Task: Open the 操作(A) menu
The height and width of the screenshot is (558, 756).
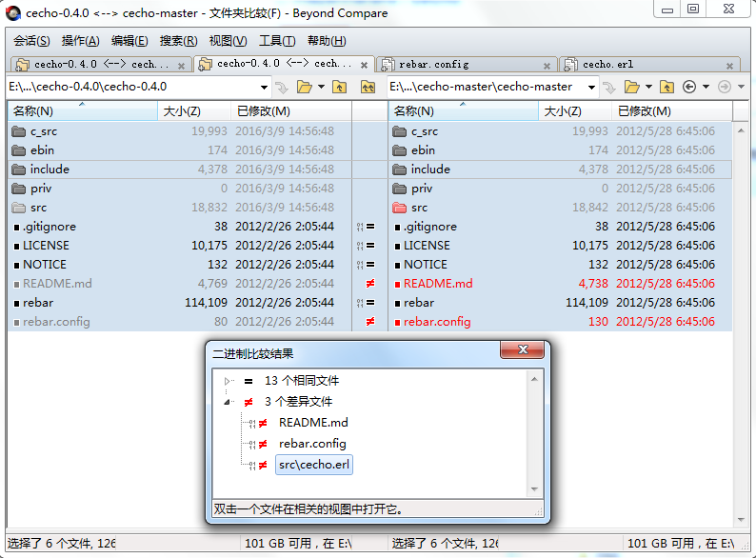Action: (x=81, y=41)
